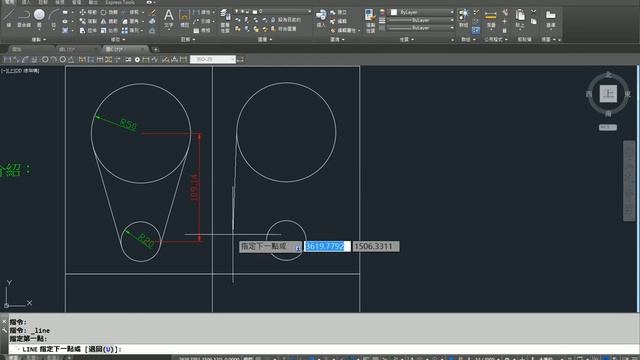The height and width of the screenshot is (360, 640).
Task: Open the ByLayer color dropdown
Action: pos(422,12)
